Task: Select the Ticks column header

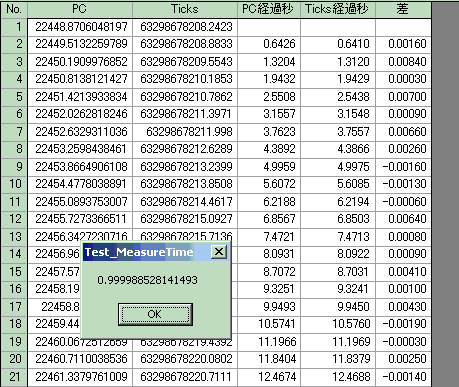Action: click(x=185, y=9)
